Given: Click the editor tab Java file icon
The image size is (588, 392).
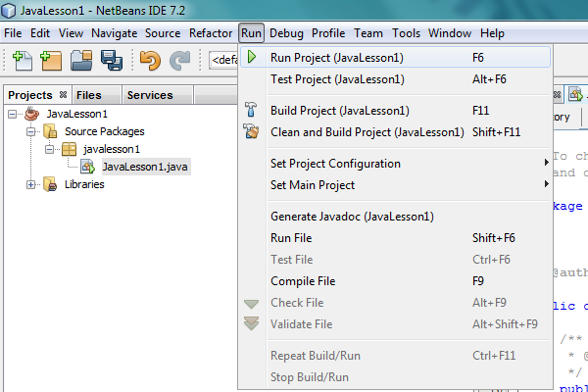Looking at the screenshot, I should (575, 94).
